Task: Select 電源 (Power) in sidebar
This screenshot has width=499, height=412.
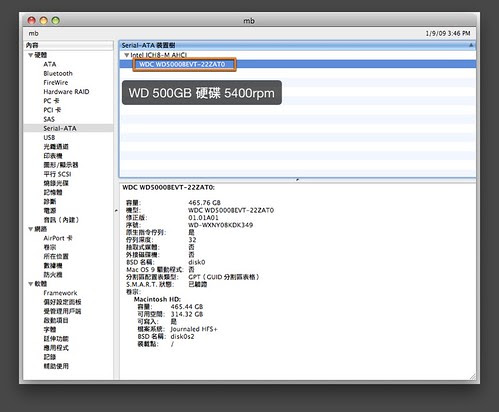Action: point(50,211)
